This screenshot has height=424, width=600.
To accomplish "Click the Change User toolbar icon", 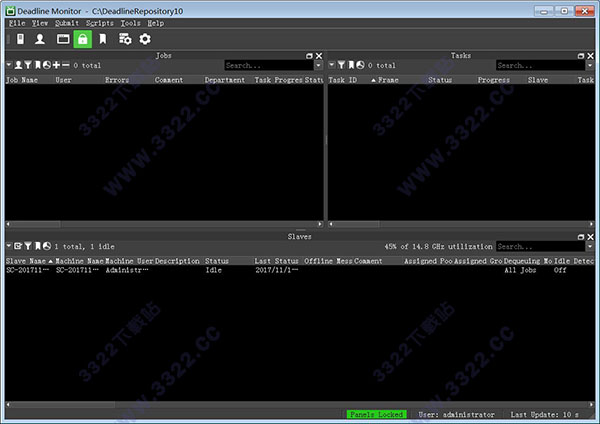I will (x=40, y=39).
